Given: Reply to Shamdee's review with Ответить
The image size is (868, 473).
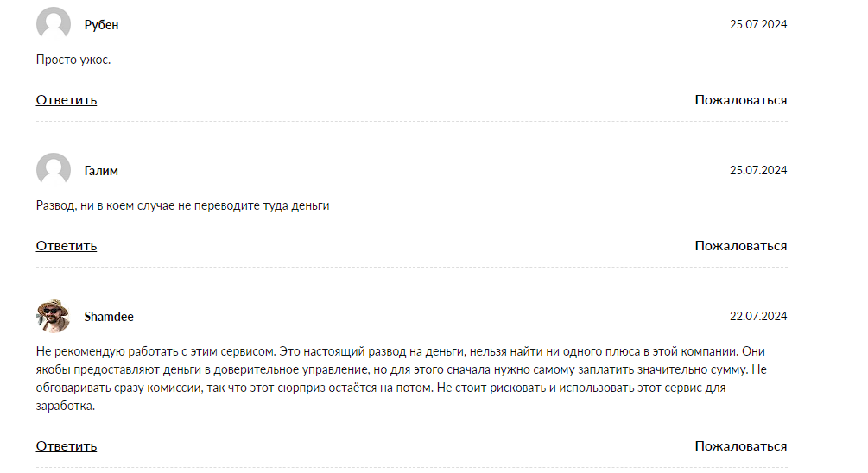Looking at the screenshot, I should tap(67, 445).
